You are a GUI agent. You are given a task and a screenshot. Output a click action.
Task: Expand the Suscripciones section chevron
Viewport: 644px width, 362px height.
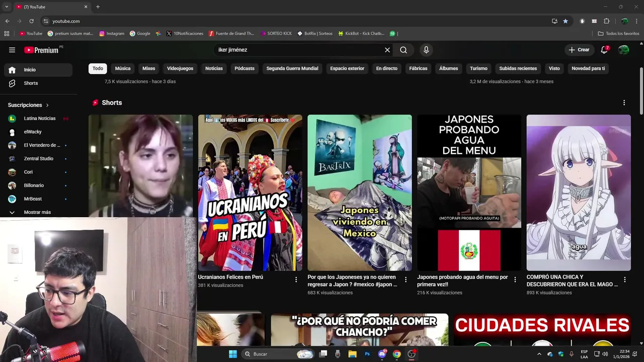click(x=47, y=105)
